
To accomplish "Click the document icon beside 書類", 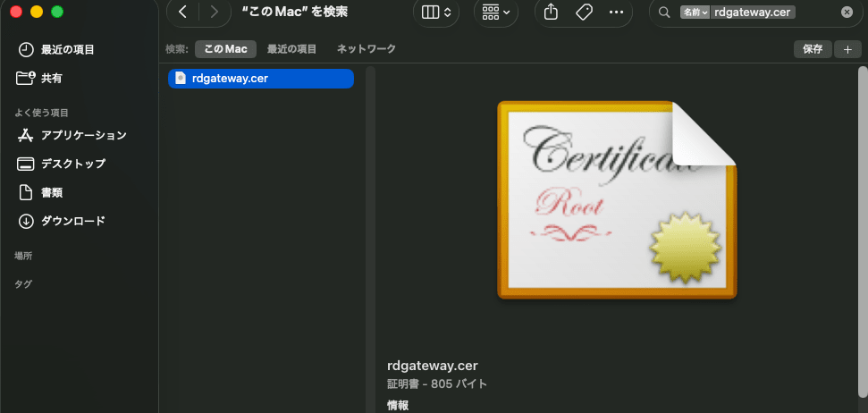I will pos(26,193).
